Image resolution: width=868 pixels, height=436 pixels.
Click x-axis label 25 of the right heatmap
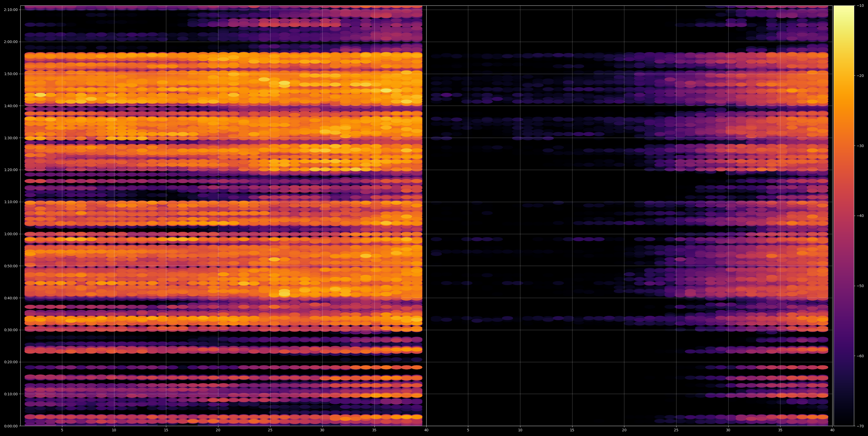tap(676, 430)
